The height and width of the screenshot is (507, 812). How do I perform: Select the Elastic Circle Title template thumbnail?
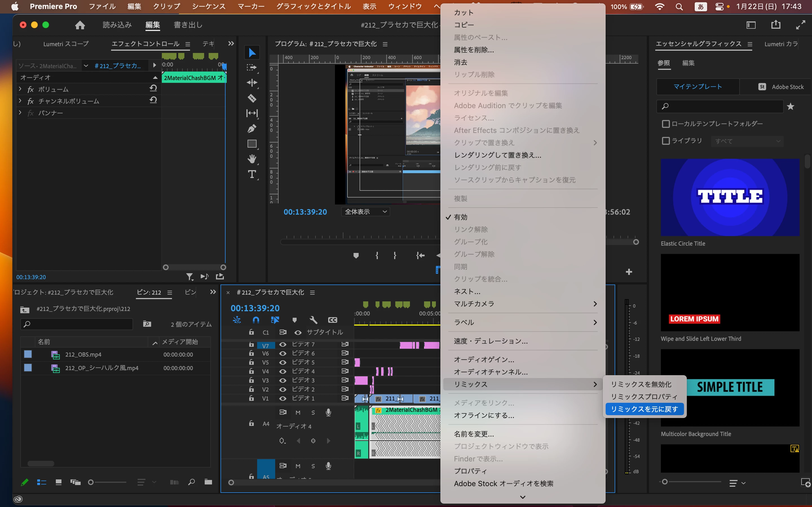[730, 197]
